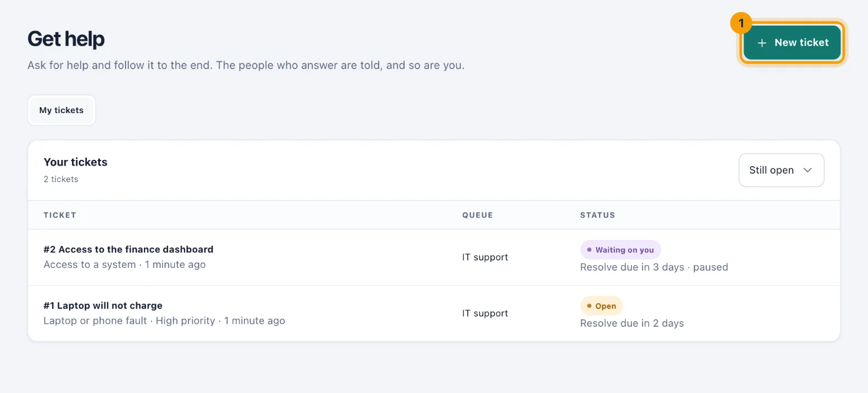Click the Waiting on you status badge
Screen dimensions: 868x393
[x=621, y=250]
